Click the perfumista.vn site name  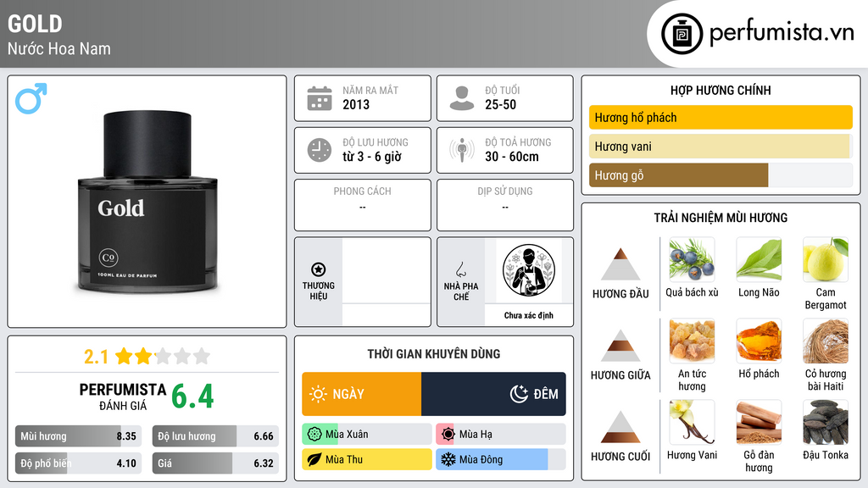782,33
